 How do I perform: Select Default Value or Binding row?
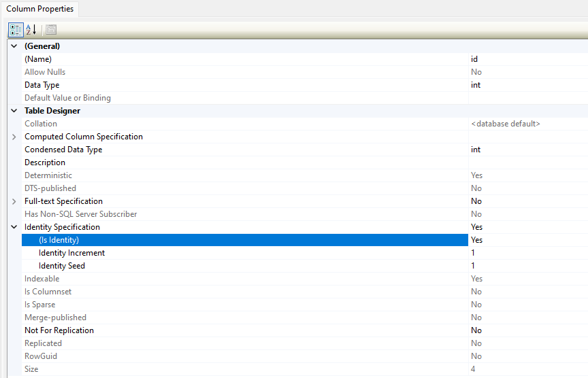tap(245, 98)
